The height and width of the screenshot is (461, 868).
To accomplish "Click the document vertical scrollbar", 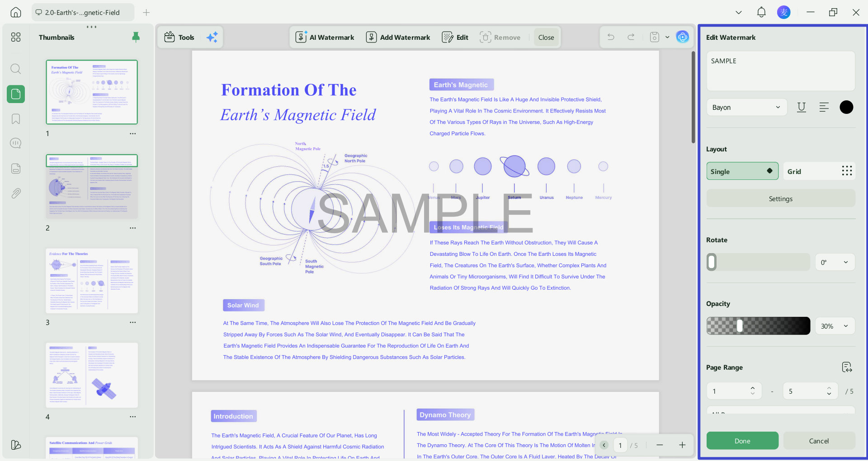I will 693,98.
